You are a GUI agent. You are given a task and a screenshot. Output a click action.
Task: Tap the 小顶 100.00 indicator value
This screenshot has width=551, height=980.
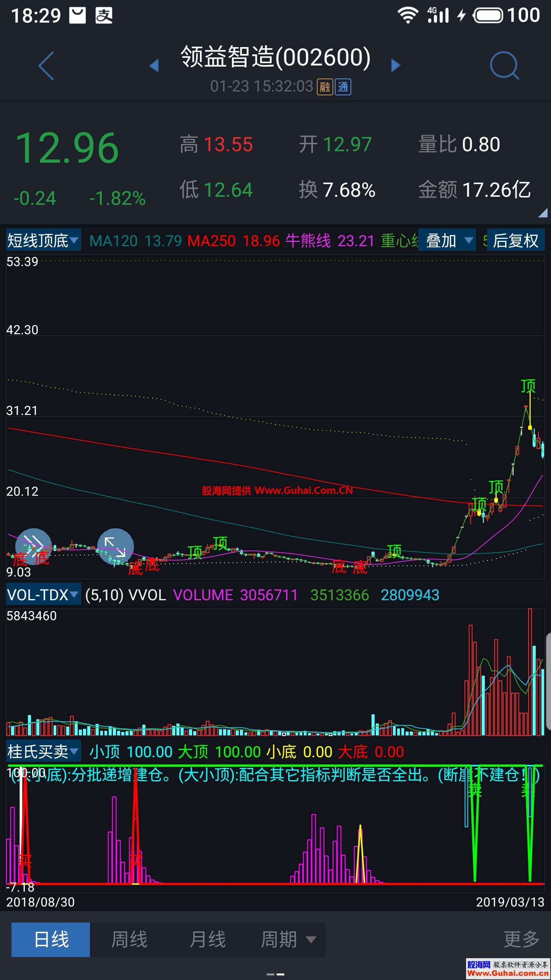131,752
